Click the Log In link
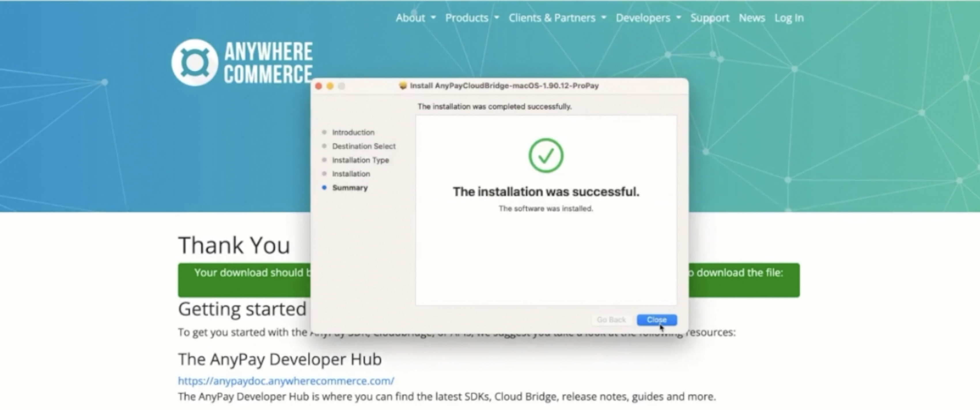The image size is (980, 410). point(789,18)
